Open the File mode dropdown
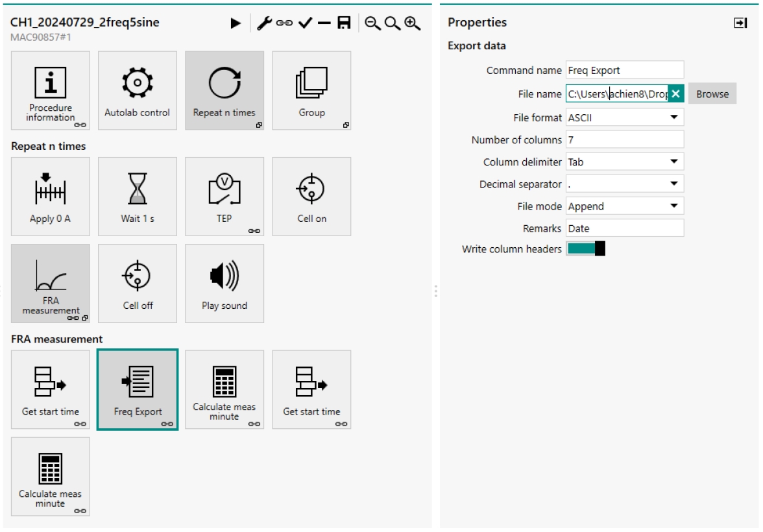Viewport: 763px width, 532px height. coord(625,206)
